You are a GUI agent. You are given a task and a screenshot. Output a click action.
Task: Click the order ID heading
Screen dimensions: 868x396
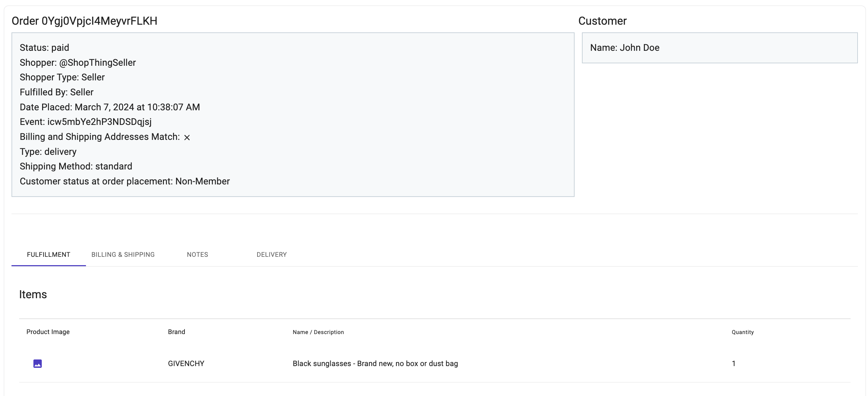(85, 21)
